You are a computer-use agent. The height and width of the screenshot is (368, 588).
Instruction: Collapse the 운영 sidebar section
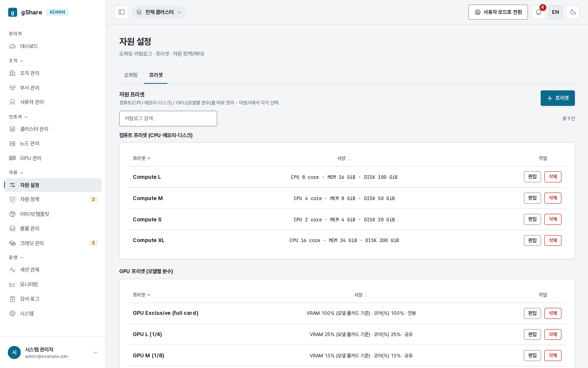point(16,257)
